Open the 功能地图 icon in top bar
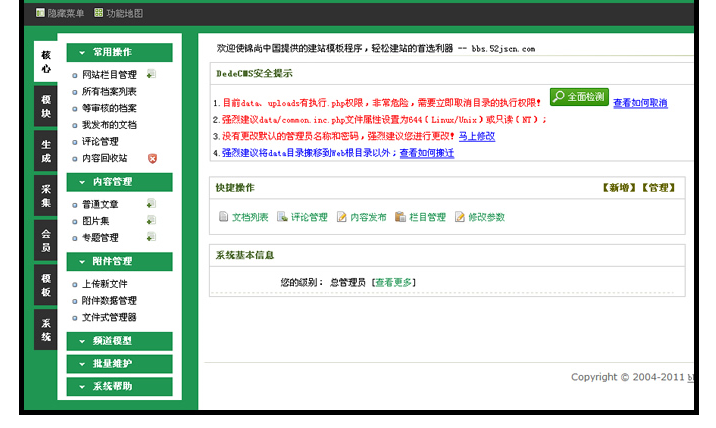The height and width of the screenshot is (428, 716). pos(99,13)
